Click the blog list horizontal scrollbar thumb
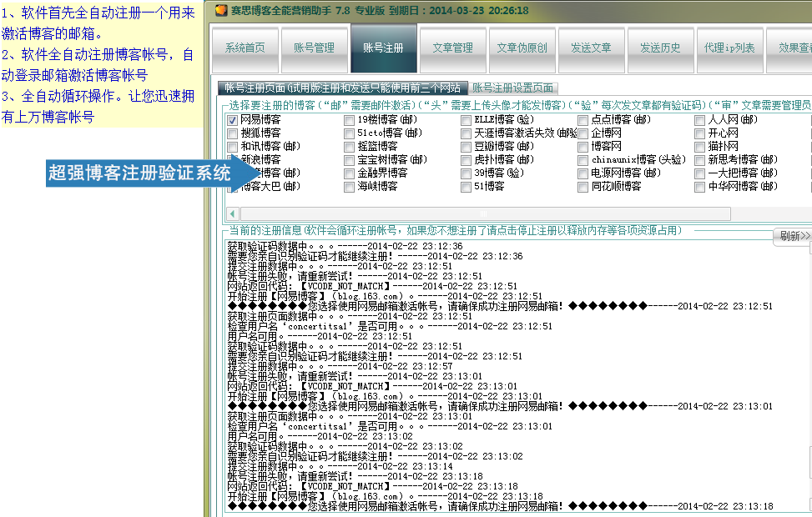This screenshot has height=517, width=812. point(486,213)
